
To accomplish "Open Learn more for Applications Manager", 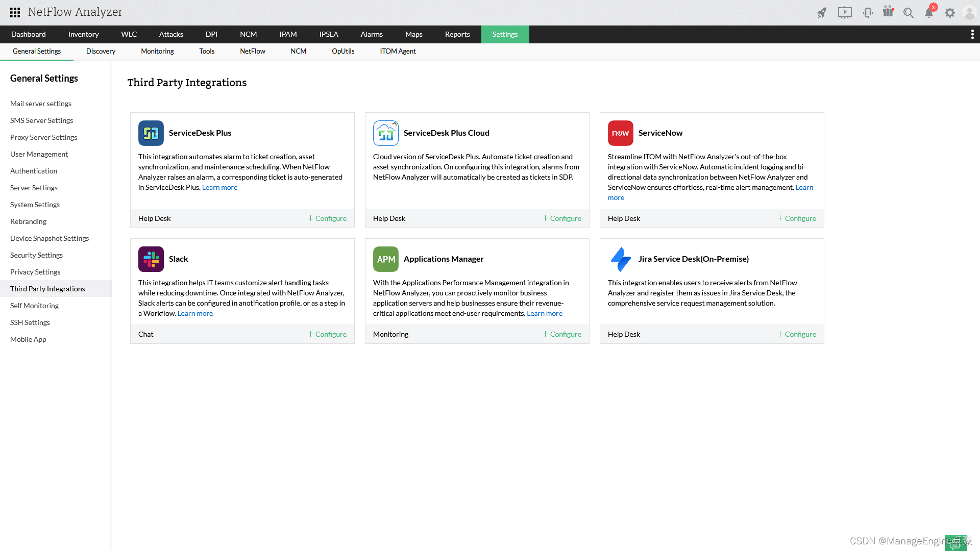I will 545,314.
